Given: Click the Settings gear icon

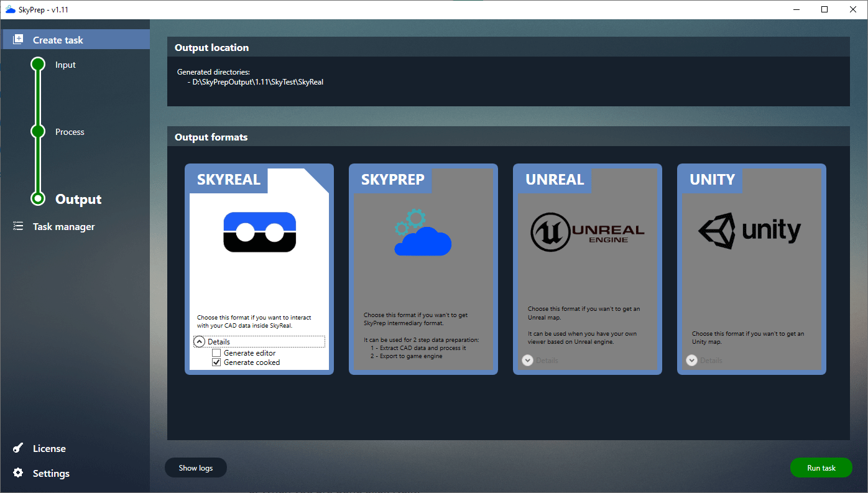Looking at the screenshot, I should [x=18, y=473].
